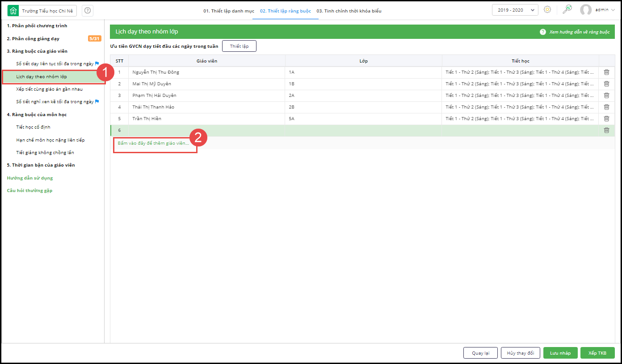622x364 pixels.
Task: Open 1. Phân phối chương trình section
Action: tap(37, 26)
